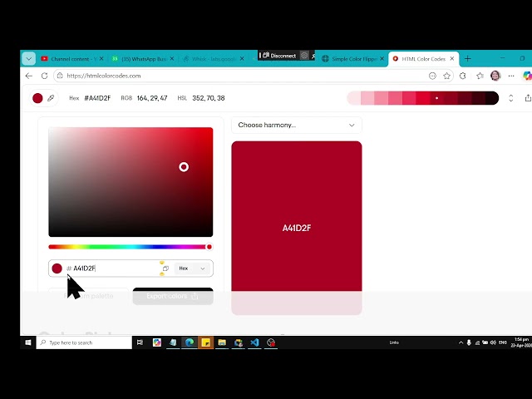Click the RGB value 164, 29, 47
Viewport: 532px width, 399px height.
(152, 98)
